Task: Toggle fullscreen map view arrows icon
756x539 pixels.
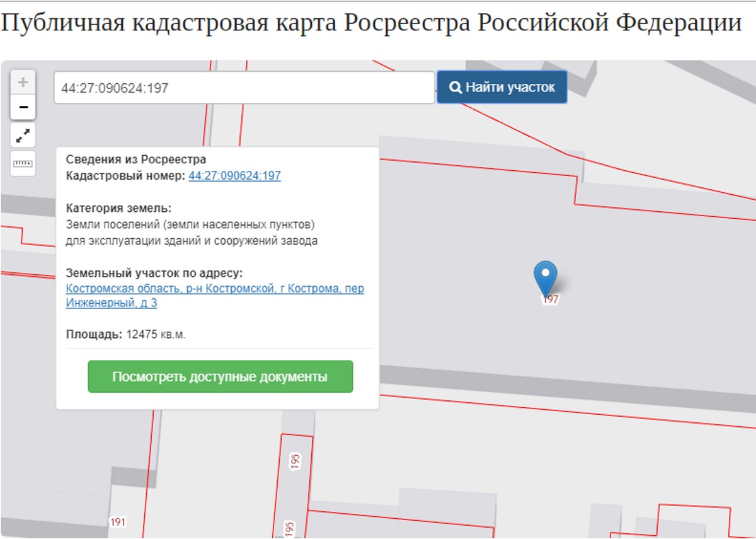Action: 23,136
